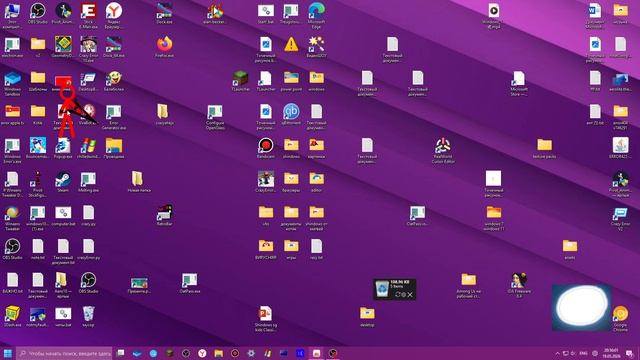Open Settings gear from the taskbar
This screenshot has height=360, width=640.
(251, 353)
